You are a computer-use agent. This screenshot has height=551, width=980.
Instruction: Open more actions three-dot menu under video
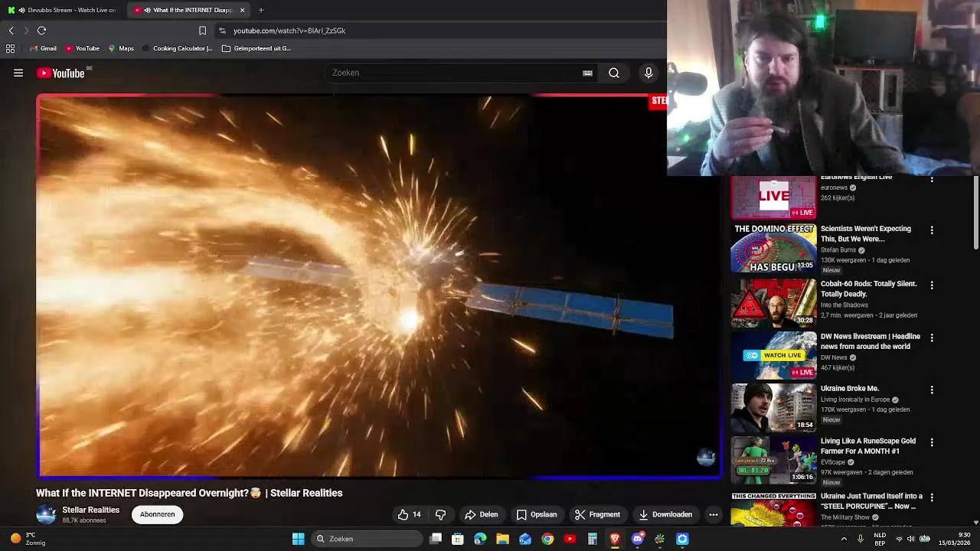714,514
